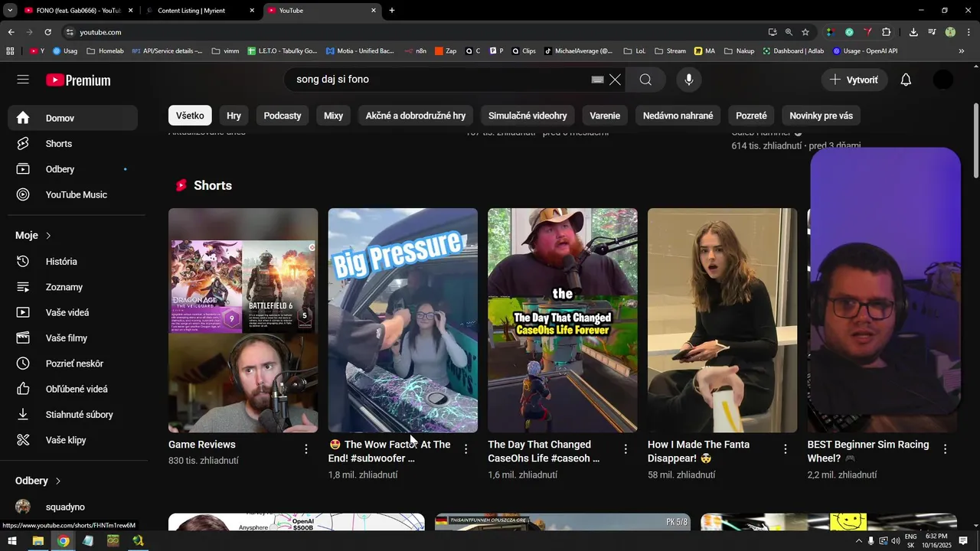Select the Varenie filter chip

click(x=605, y=116)
